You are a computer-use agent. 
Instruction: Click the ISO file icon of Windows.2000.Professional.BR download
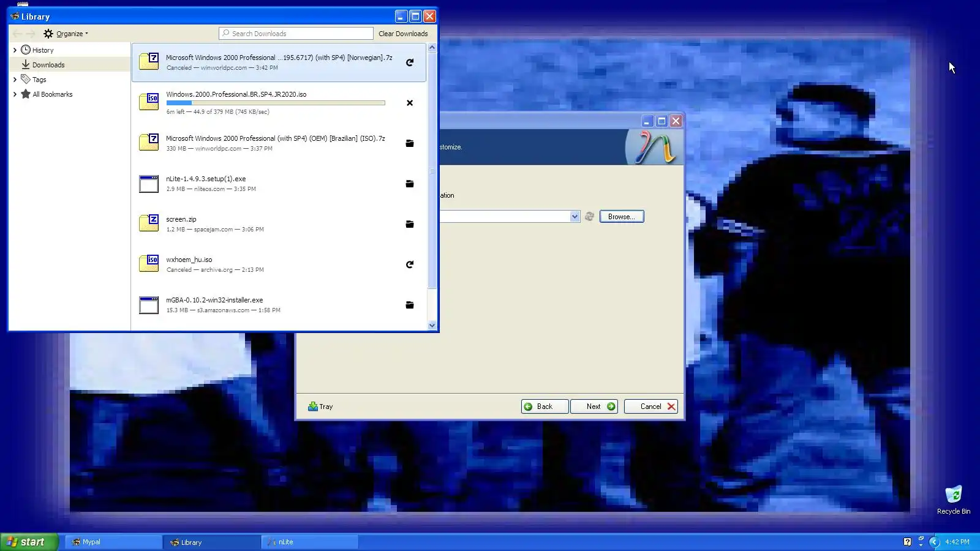pos(149,102)
